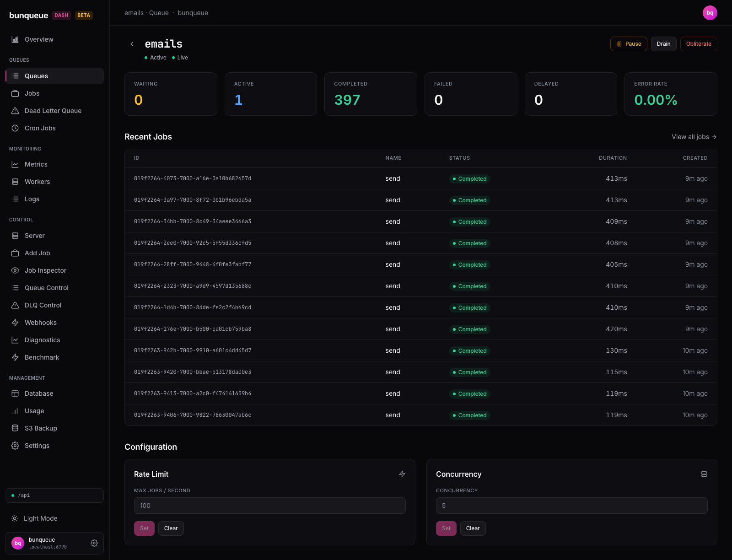Open the Dead Letter Queue warning icon
This screenshot has width=732, height=560.
(15, 111)
